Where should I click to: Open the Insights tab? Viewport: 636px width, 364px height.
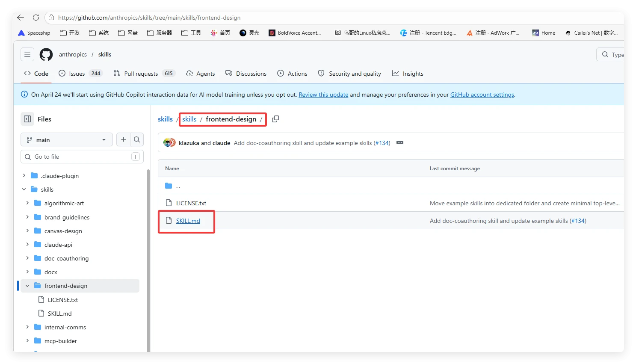click(408, 74)
